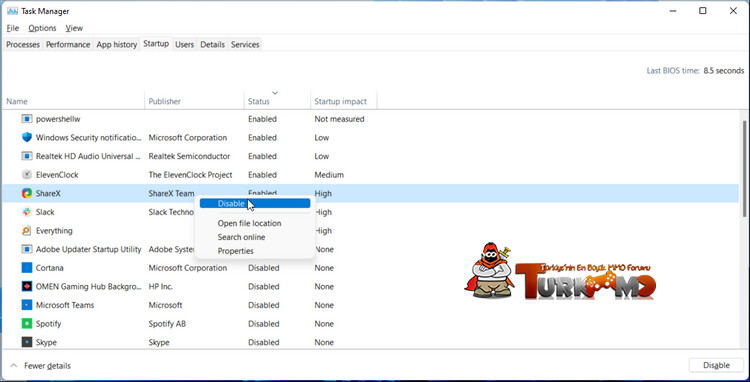Click the vertical scrollbar of the list
Image resolution: width=750 pixels, height=382 pixels.
coord(744,168)
